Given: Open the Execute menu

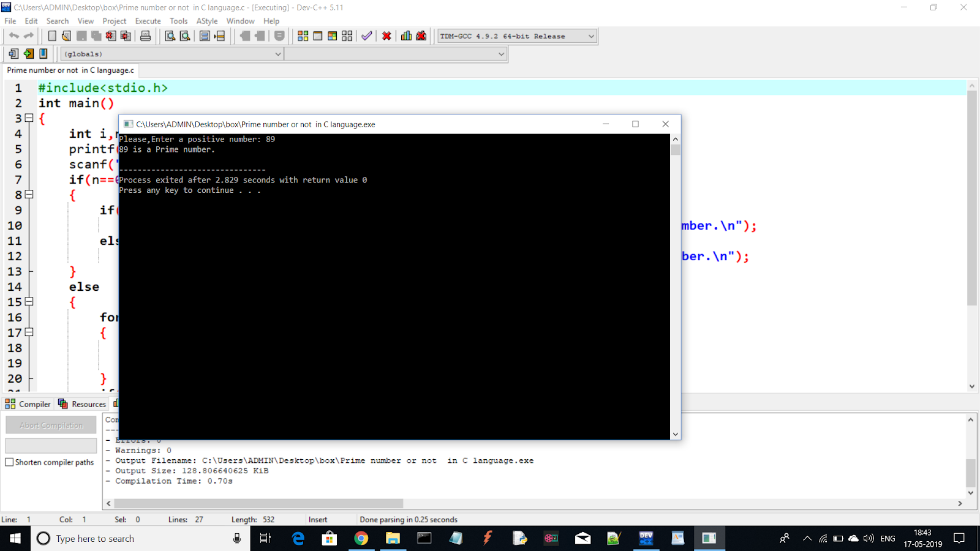Looking at the screenshot, I should (148, 21).
